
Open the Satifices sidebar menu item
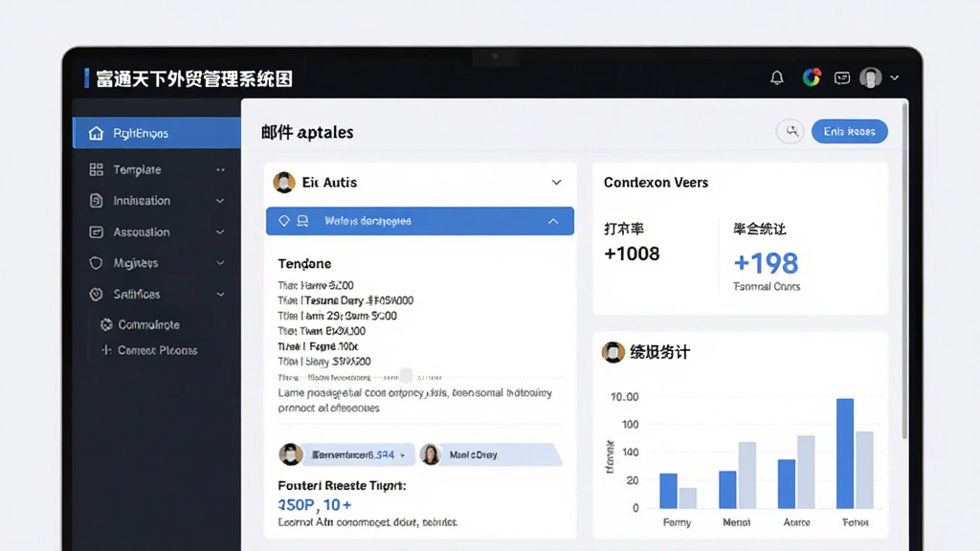point(156,295)
